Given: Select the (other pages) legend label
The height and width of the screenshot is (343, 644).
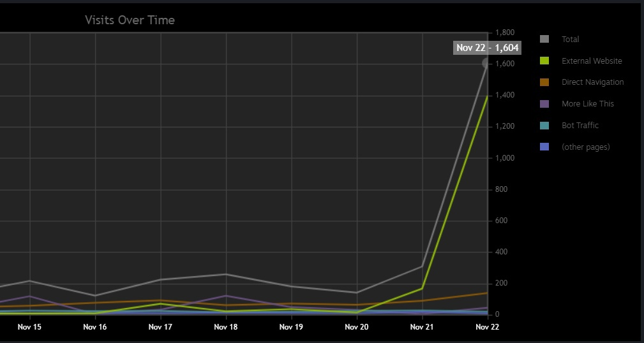Looking at the screenshot, I should coord(585,147).
